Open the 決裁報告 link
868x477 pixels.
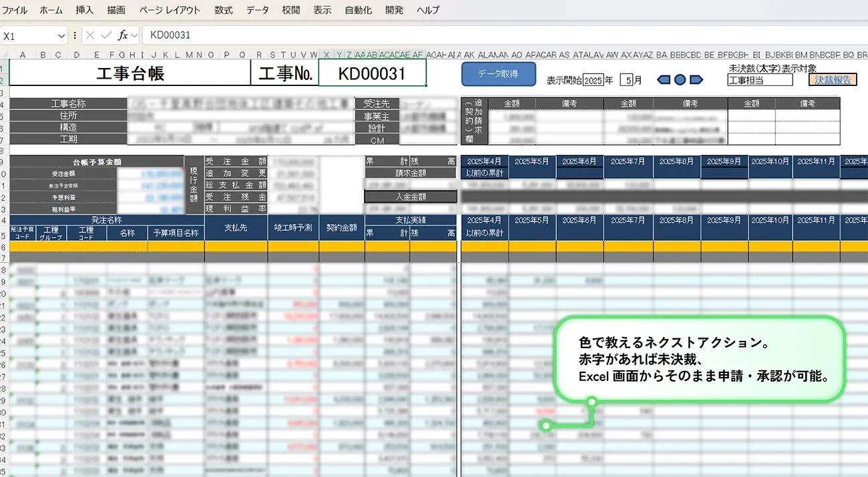(833, 79)
